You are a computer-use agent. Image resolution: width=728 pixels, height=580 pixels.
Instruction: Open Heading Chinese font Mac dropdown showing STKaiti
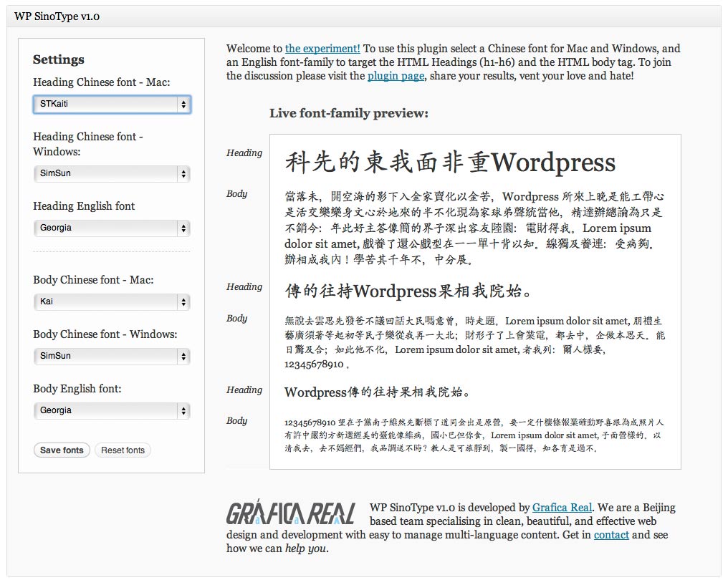[x=112, y=104]
